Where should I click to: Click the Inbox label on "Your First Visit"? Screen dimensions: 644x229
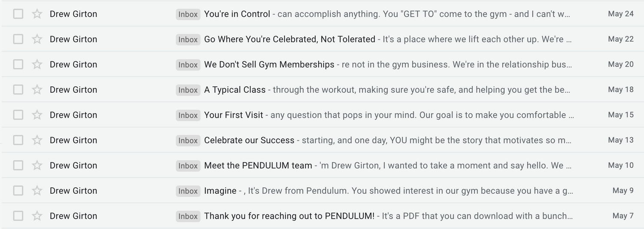[x=188, y=115]
